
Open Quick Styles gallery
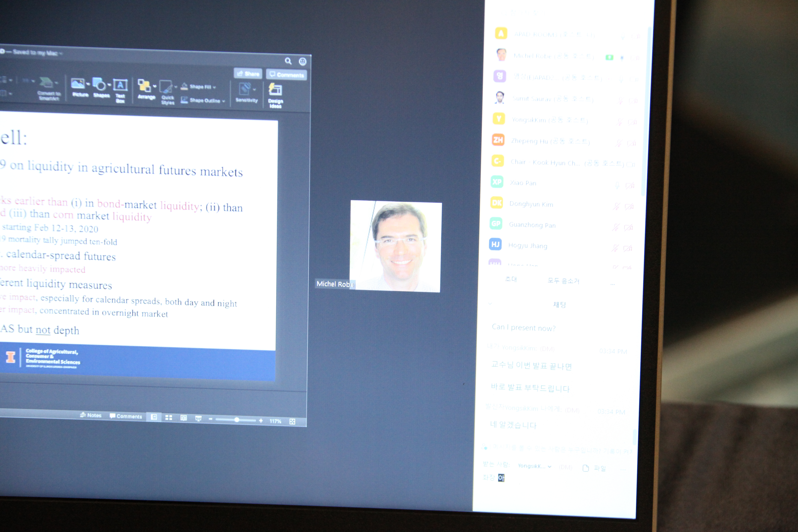tap(167, 93)
